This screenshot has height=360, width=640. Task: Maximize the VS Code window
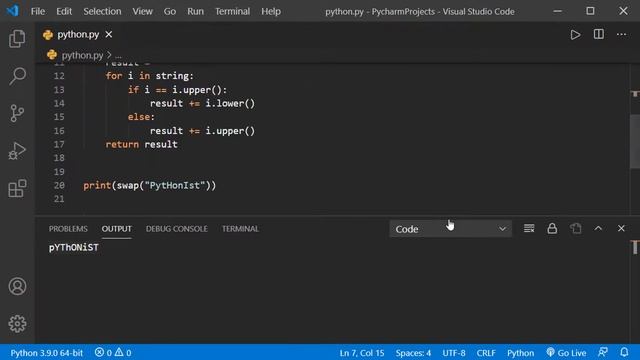[x=590, y=11]
